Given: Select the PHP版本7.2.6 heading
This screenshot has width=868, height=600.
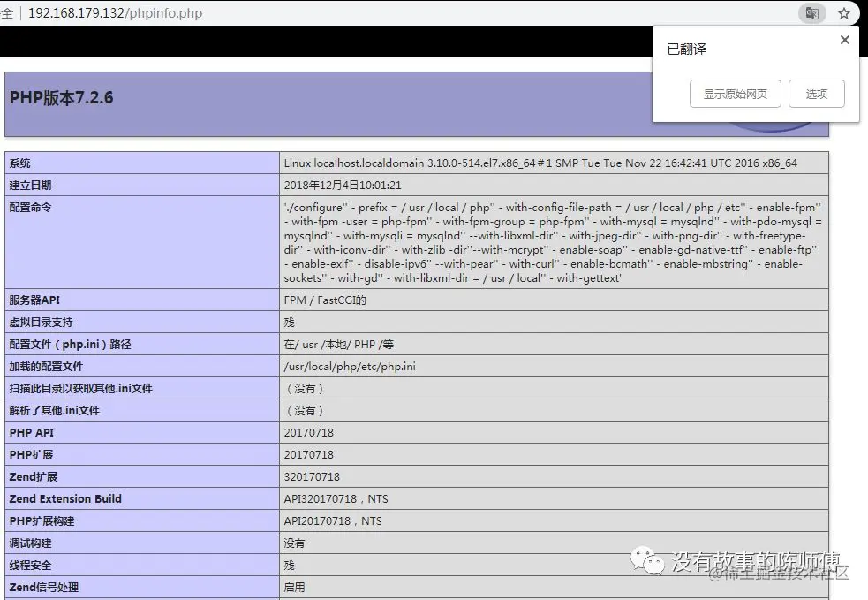Looking at the screenshot, I should (x=62, y=97).
